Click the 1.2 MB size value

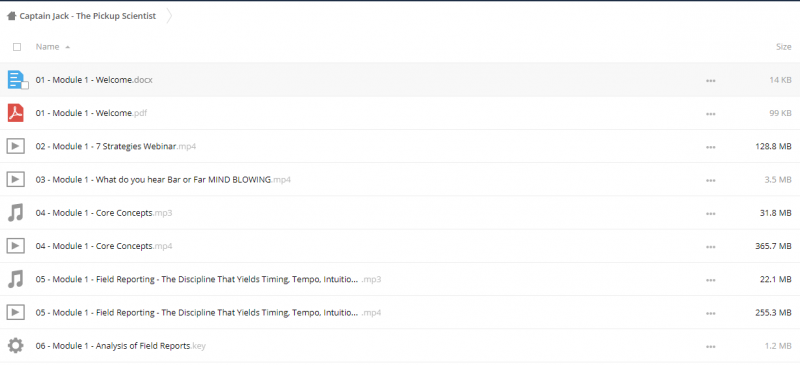pyautogui.click(x=779, y=346)
